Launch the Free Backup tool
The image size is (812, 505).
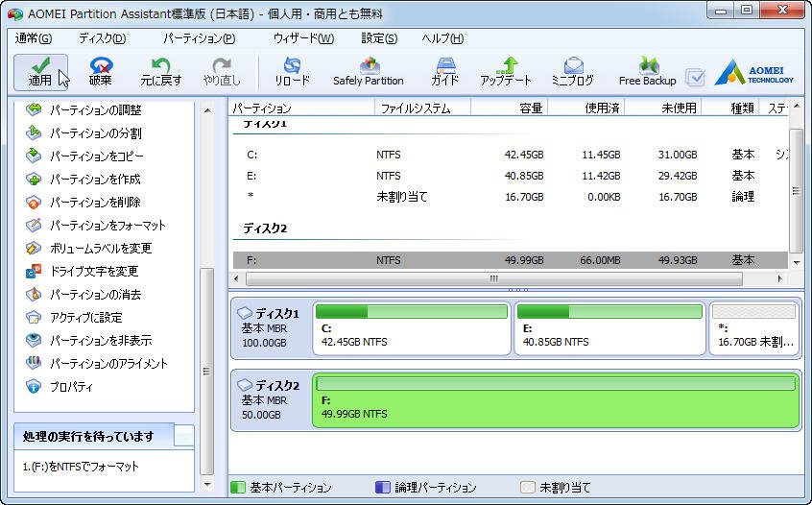click(647, 72)
